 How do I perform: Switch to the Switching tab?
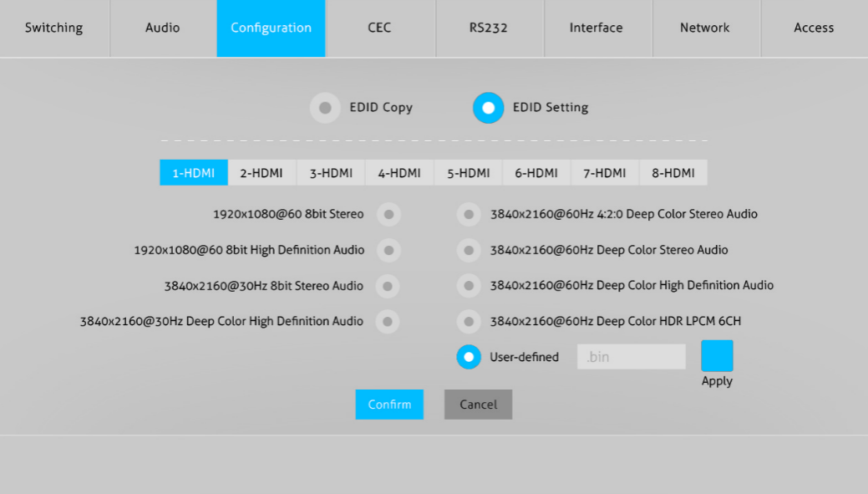tap(54, 28)
